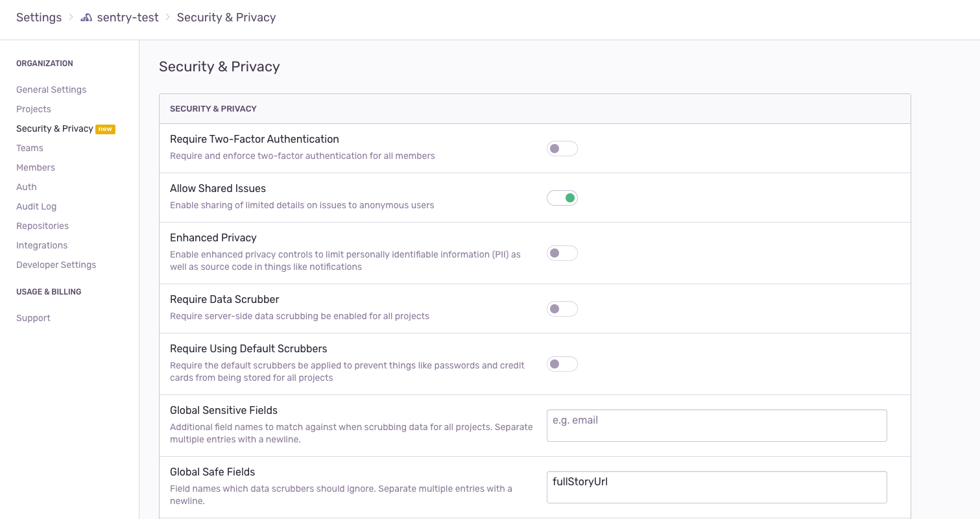Toggle Require Using Default Scrubbers
980x519 pixels.
(x=562, y=364)
